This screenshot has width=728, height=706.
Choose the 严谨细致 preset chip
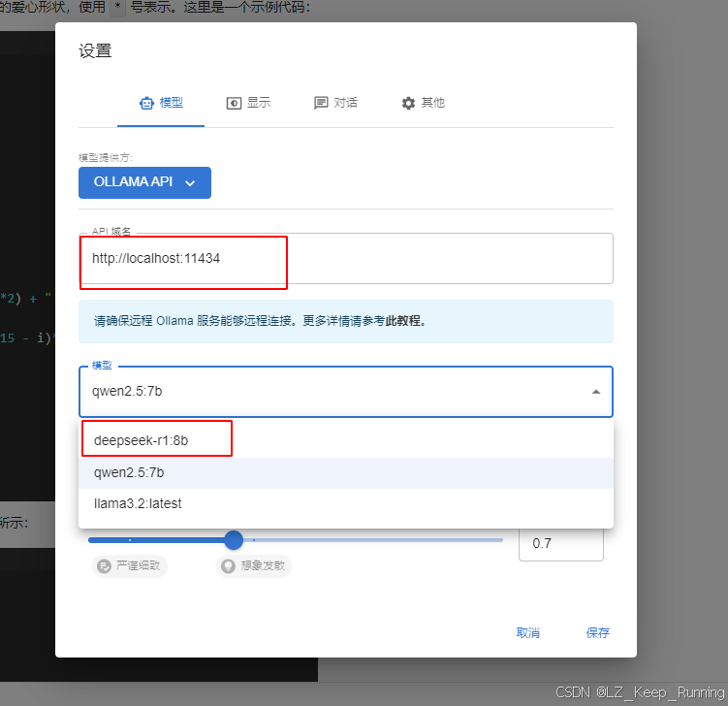[x=130, y=565]
